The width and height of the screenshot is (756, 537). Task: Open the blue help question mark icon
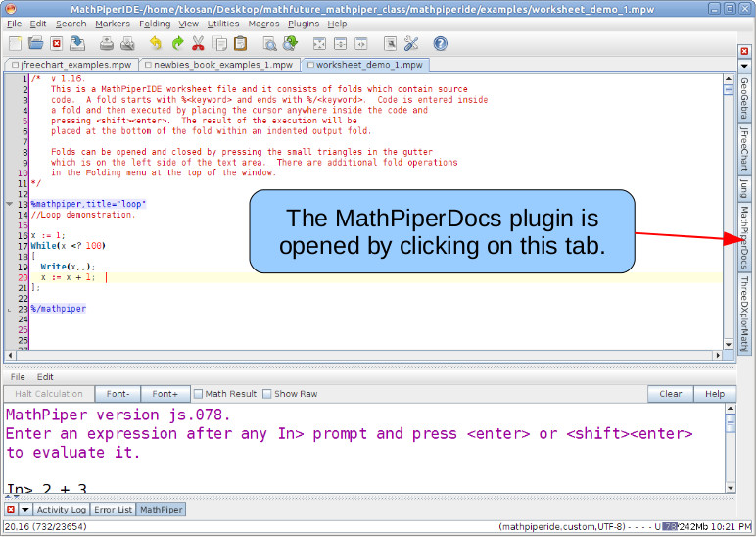[x=441, y=44]
